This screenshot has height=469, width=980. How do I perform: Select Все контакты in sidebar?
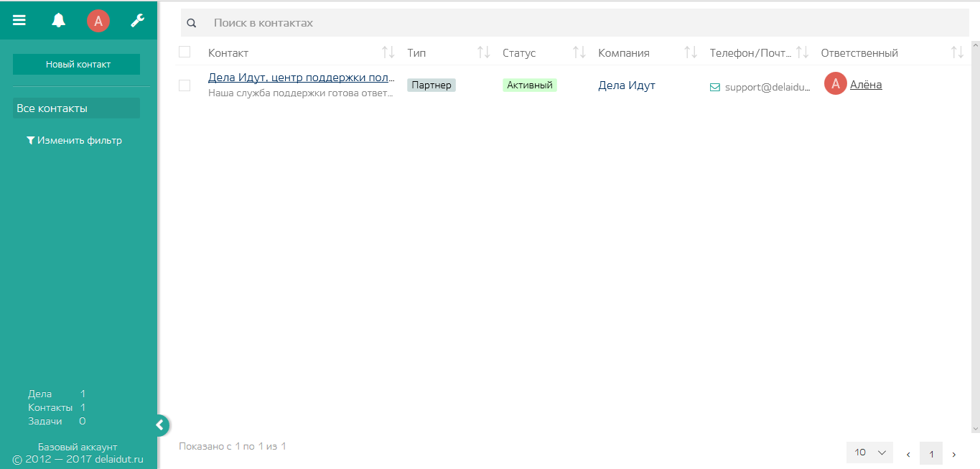coord(76,108)
